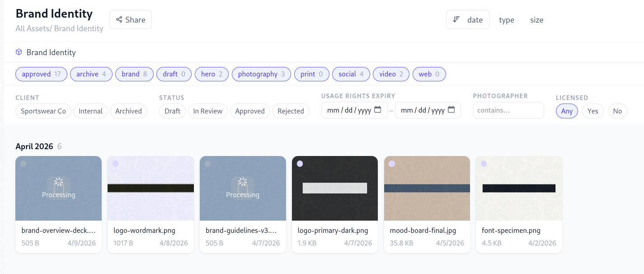Filter client by Sportswear Co
The image size is (644, 274).
point(43,111)
